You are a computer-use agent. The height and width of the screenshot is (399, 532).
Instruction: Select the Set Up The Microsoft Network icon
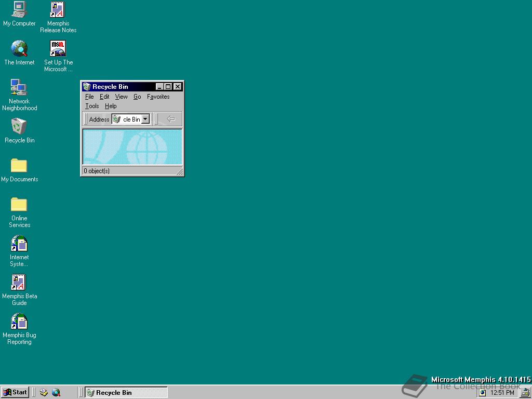tap(58, 56)
